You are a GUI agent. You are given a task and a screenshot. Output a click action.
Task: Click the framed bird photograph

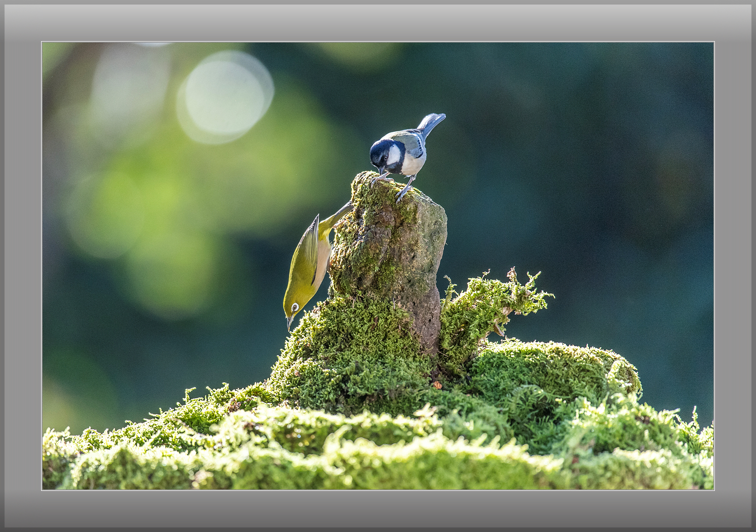(x=378, y=266)
